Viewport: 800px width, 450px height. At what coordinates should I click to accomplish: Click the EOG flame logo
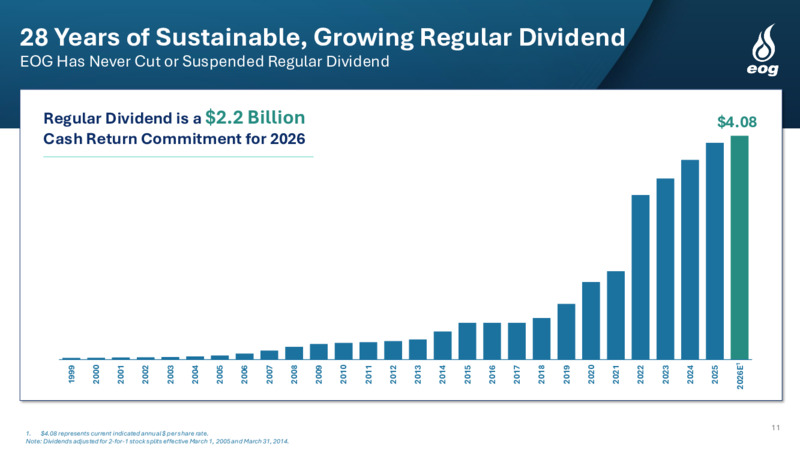(763, 50)
